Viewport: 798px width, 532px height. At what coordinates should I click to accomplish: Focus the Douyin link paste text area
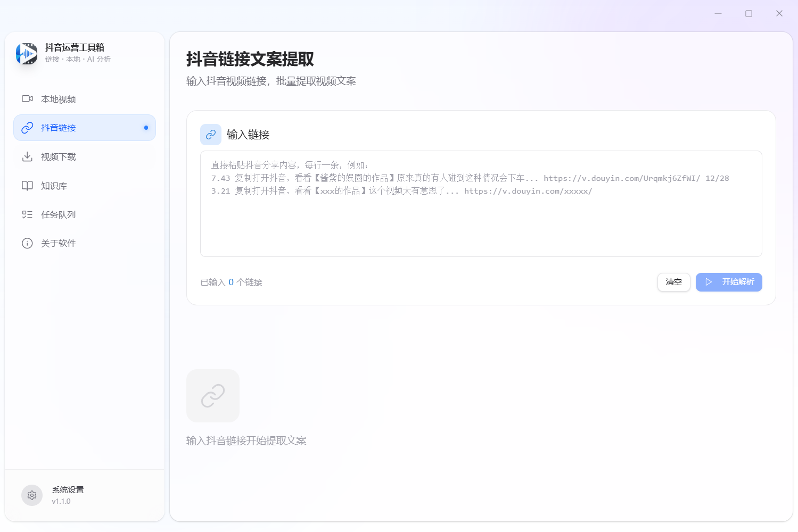pyautogui.click(x=481, y=223)
